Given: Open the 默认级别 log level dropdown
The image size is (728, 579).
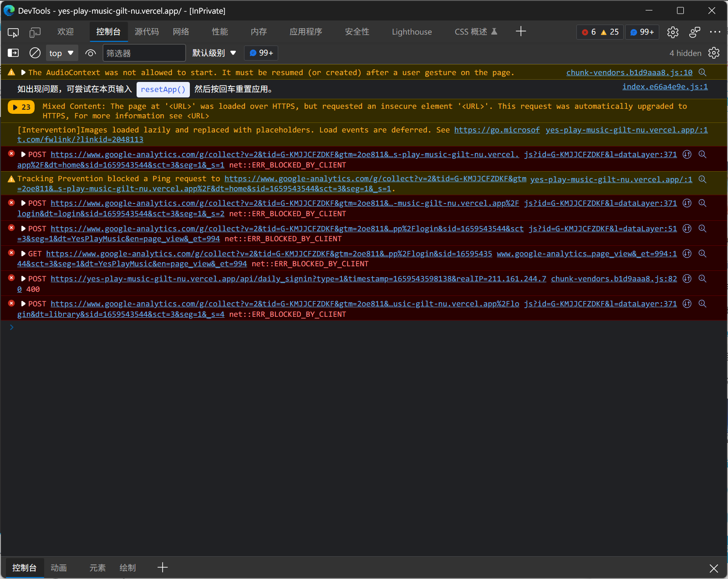Looking at the screenshot, I should click(214, 53).
